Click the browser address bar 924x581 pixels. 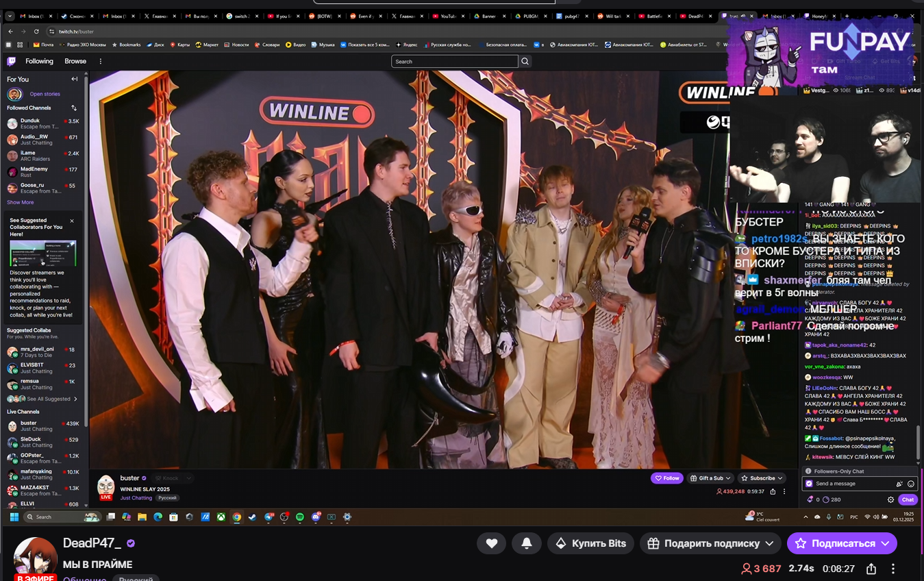click(x=384, y=32)
